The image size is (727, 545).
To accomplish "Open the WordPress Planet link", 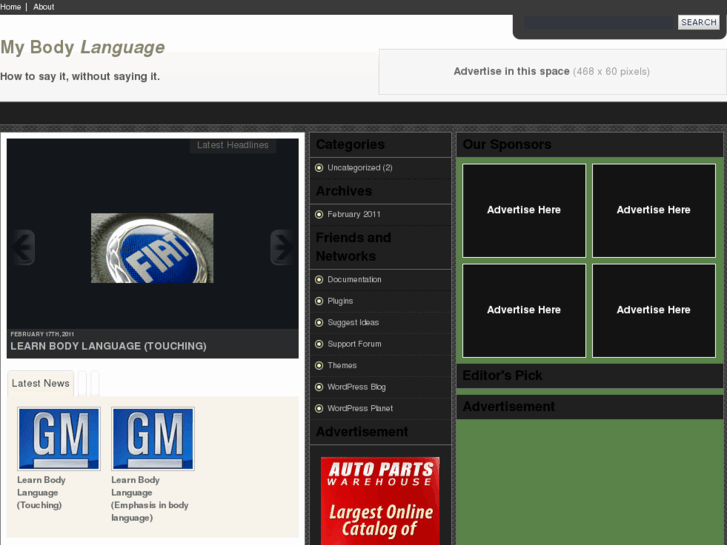I will [x=360, y=408].
